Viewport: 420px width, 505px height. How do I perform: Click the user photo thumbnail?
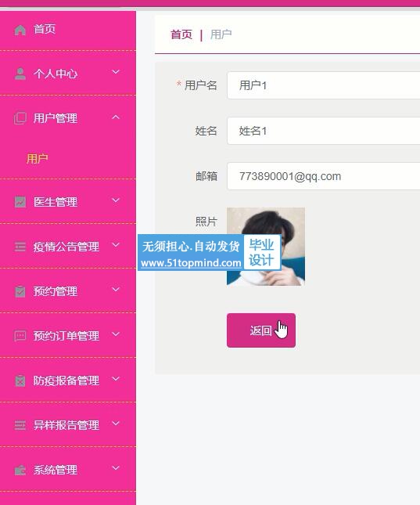[266, 247]
